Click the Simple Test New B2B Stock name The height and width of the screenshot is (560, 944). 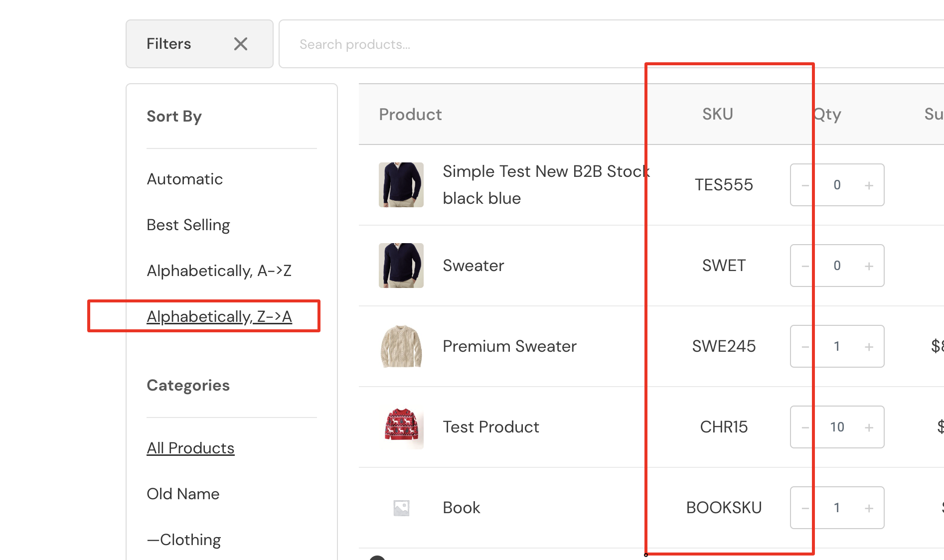click(546, 185)
